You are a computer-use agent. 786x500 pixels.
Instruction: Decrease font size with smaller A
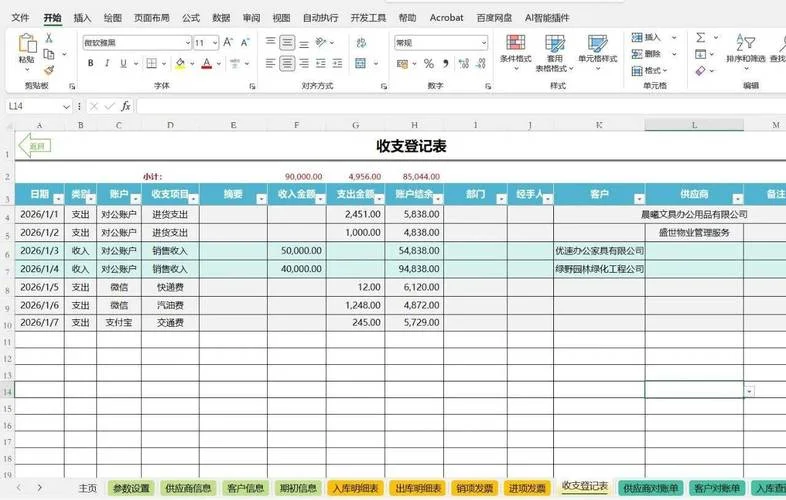pyautogui.click(x=245, y=43)
